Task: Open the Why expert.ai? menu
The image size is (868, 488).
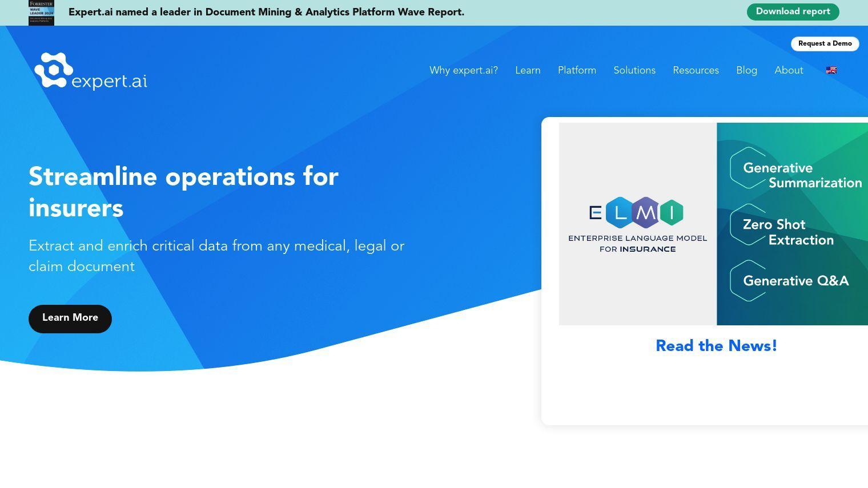Action: tap(464, 70)
